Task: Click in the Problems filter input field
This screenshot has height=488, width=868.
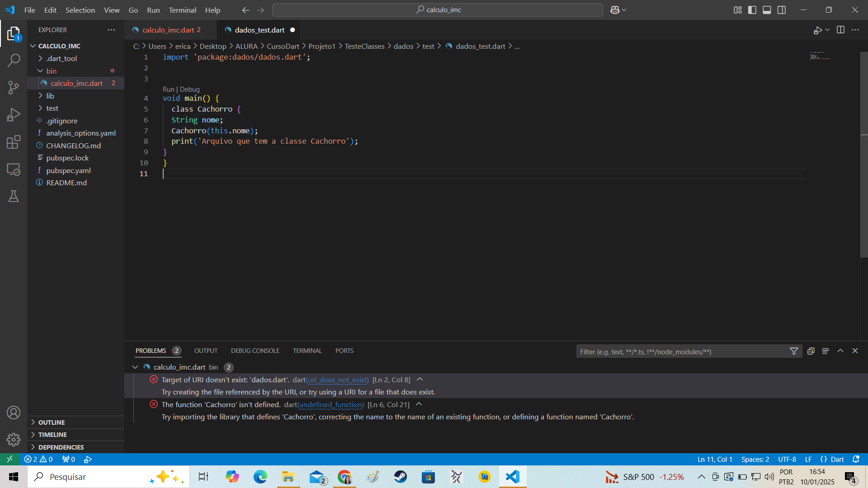Action: coord(683,352)
